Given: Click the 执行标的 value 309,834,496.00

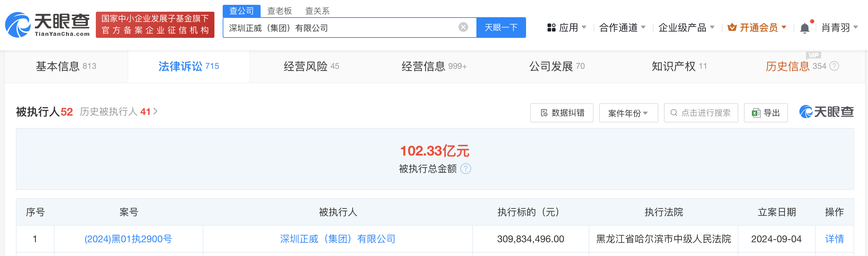Looking at the screenshot, I should pos(531,239).
